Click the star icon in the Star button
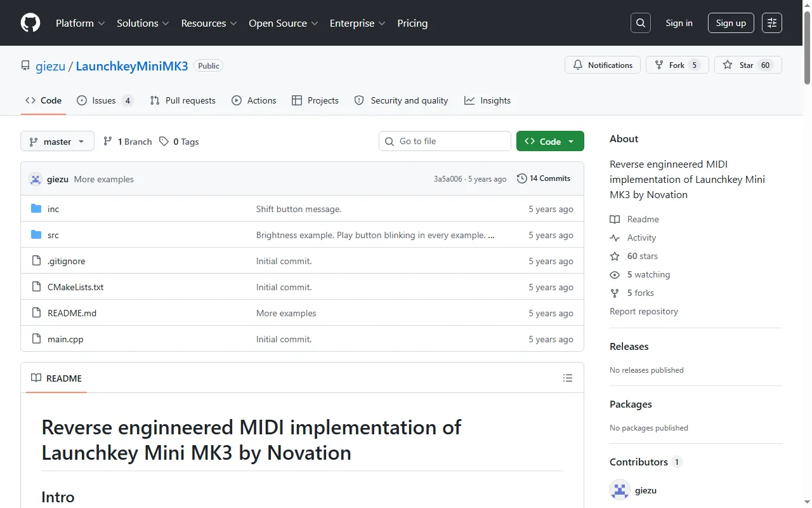Viewport: 812px width, 508px height. 728,65
